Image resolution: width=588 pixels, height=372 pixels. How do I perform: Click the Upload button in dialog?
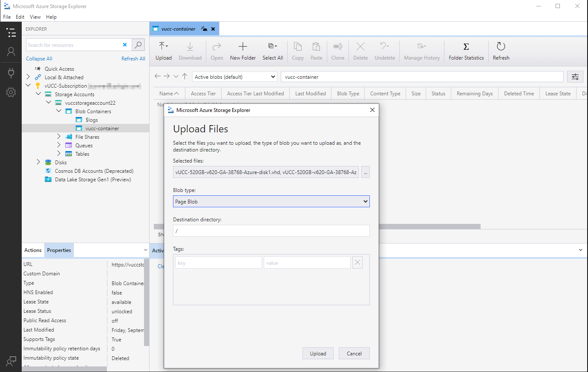pos(318,353)
